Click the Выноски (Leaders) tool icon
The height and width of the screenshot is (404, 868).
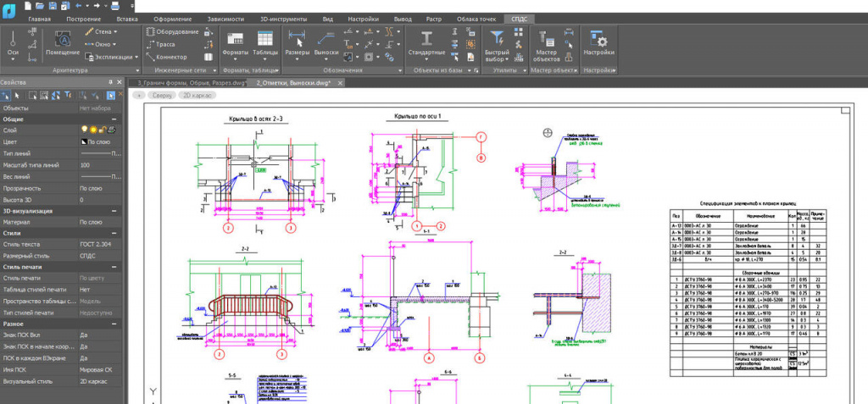pos(326,38)
